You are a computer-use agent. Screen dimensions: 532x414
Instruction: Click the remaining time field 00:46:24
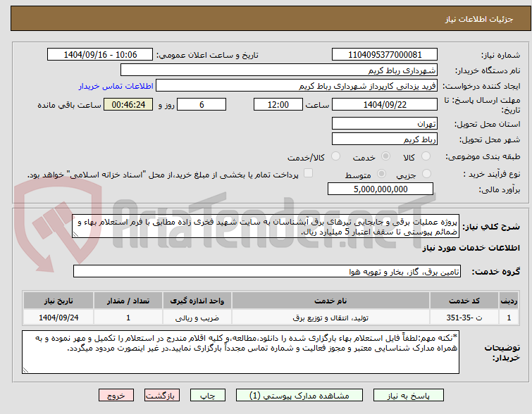pos(128,104)
